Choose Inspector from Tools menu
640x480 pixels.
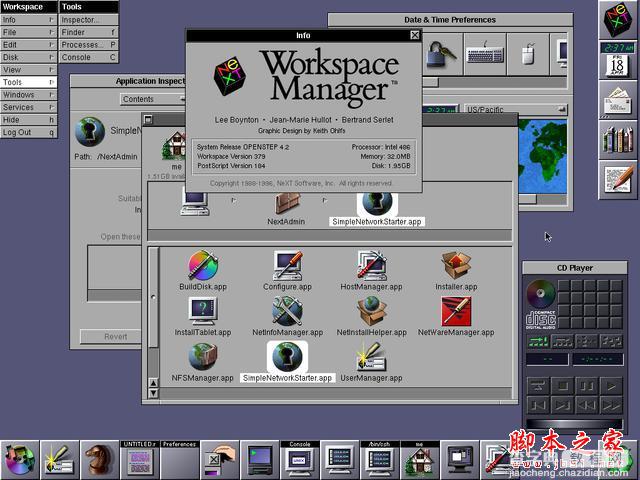[x=89, y=20]
